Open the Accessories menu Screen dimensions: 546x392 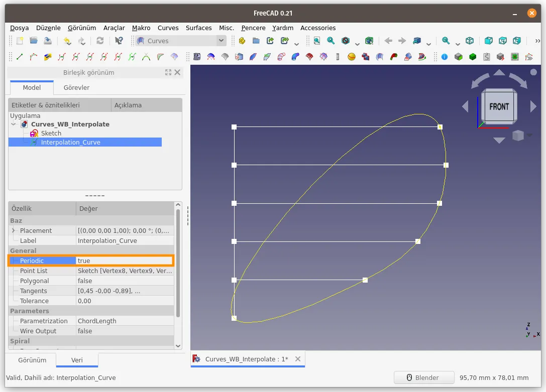pyautogui.click(x=318, y=28)
